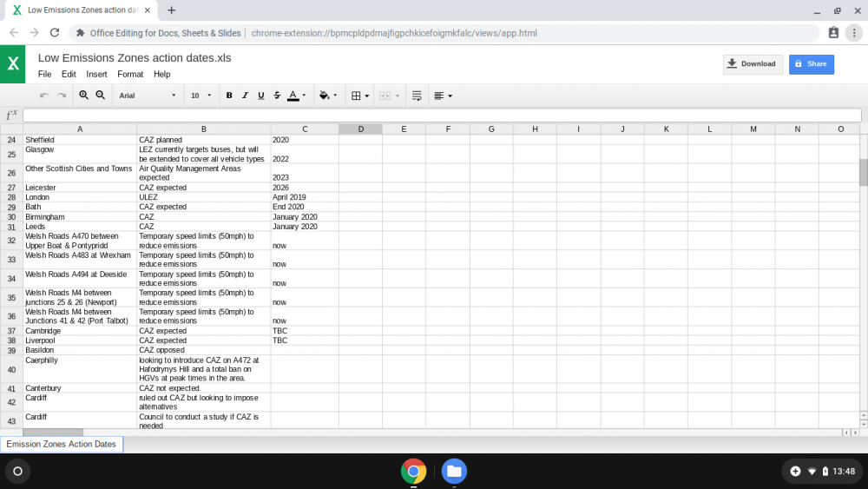
Task: Click the vertical scrollbar thumb
Action: 864,172
